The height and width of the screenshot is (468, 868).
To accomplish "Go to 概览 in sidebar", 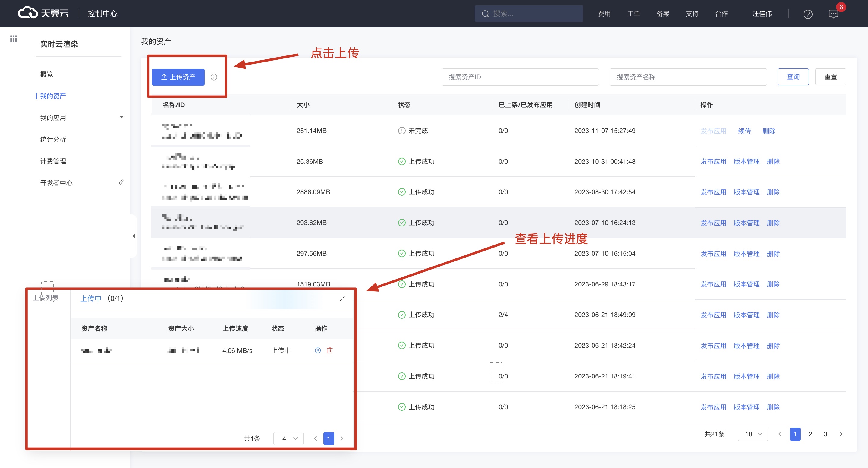I will click(x=46, y=74).
